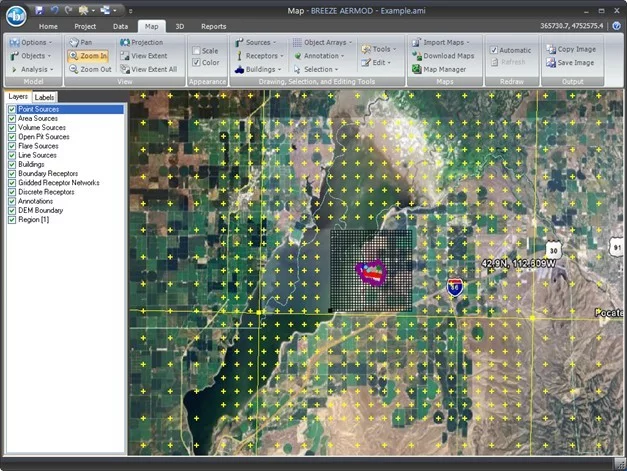The image size is (627, 471).
Task: Expand the Sources dropdown
Action: (x=258, y=43)
